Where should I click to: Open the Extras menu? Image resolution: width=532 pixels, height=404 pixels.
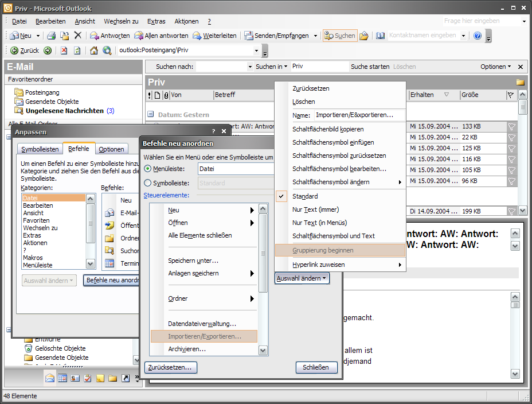(156, 21)
